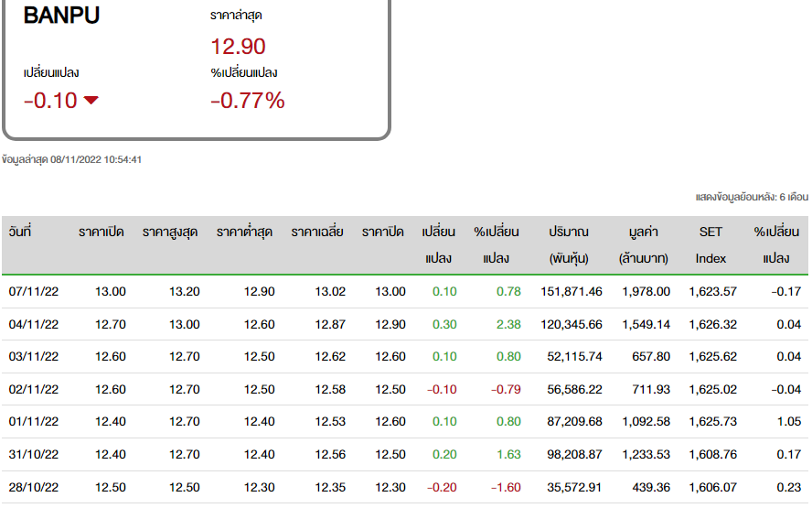Click the วันที่ column header

click(20, 232)
